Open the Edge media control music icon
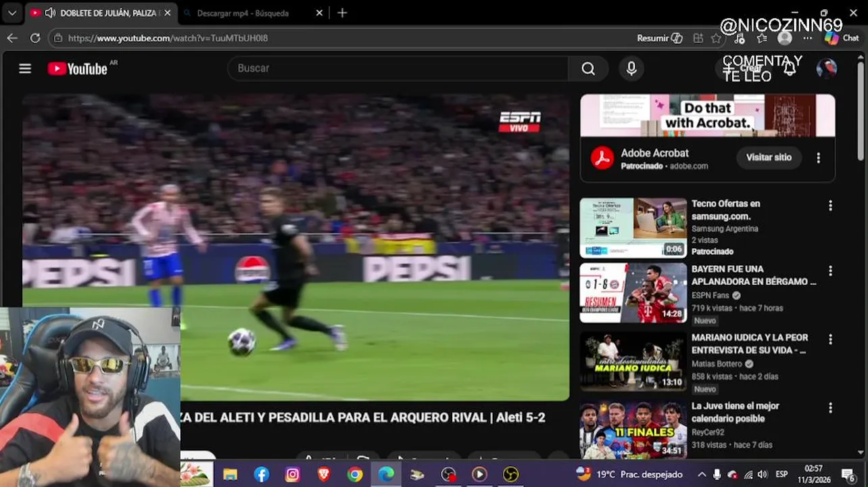Screen dimensions: 868x487 coord(740,38)
